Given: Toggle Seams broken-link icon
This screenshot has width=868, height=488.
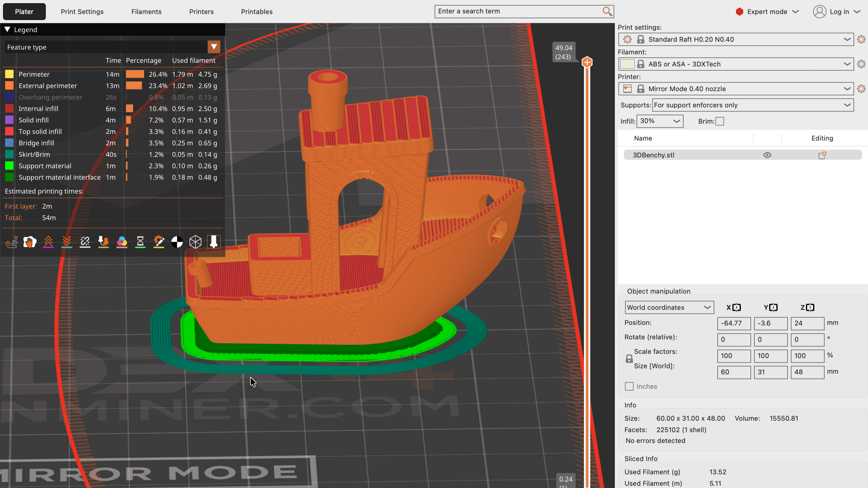Looking at the screenshot, I should pyautogui.click(x=85, y=242).
